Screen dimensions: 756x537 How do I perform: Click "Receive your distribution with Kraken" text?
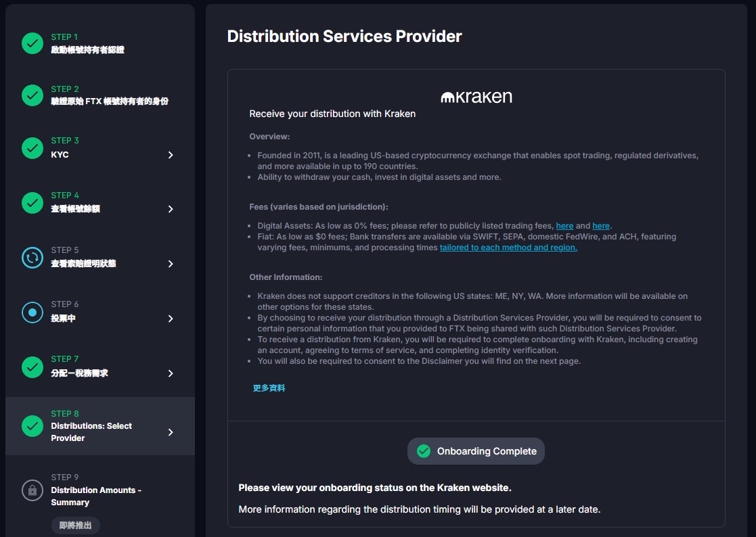[x=332, y=114]
